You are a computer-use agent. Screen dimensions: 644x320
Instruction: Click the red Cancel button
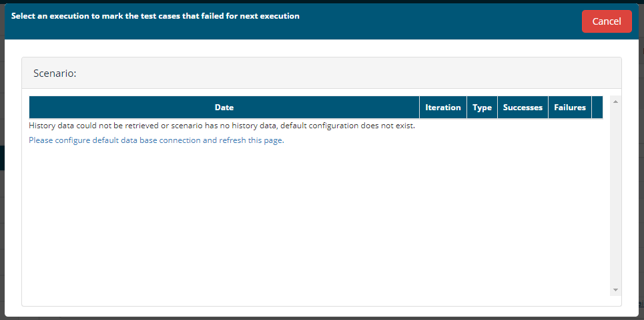(x=607, y=21)
